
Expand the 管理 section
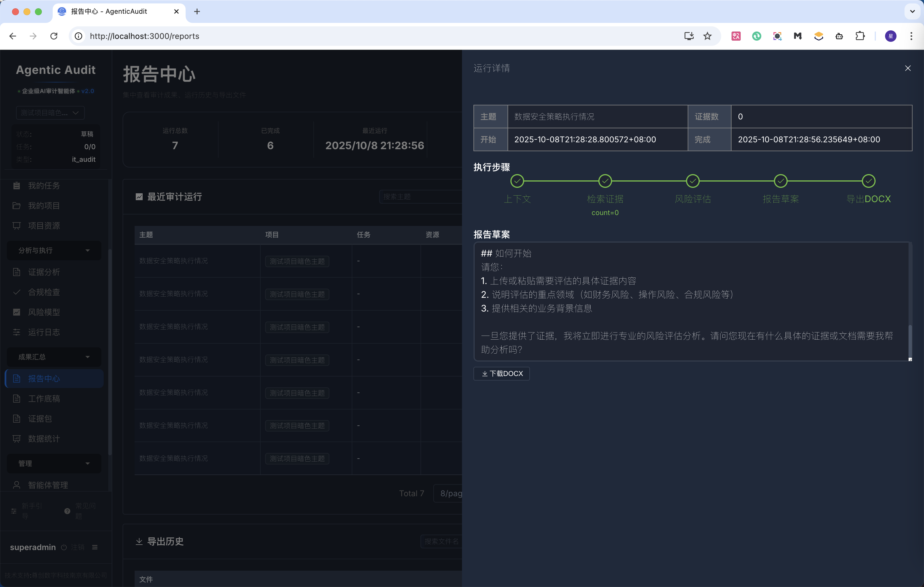54,463
